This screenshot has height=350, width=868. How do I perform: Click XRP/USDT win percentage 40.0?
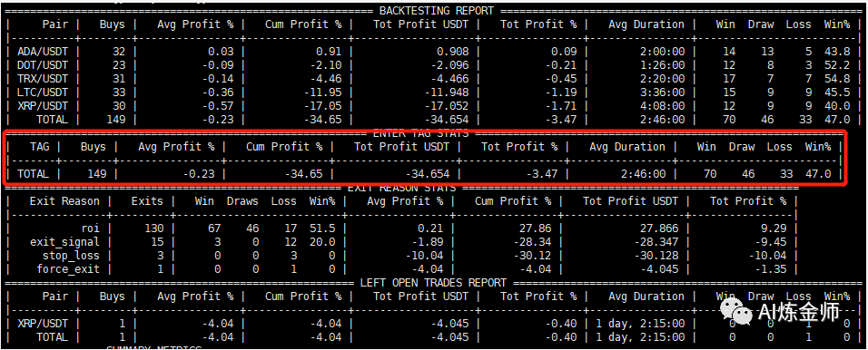pos(836,105)
